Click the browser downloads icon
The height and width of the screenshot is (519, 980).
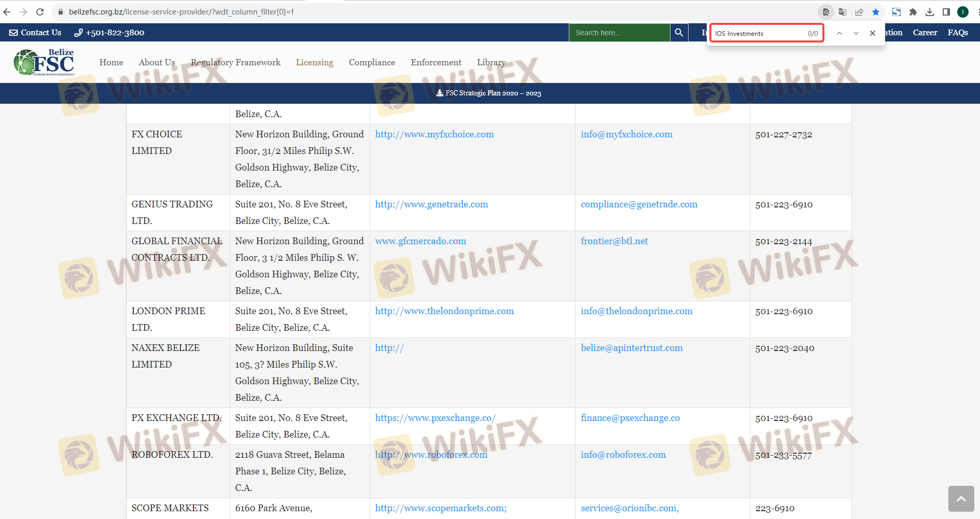[930, 12]
